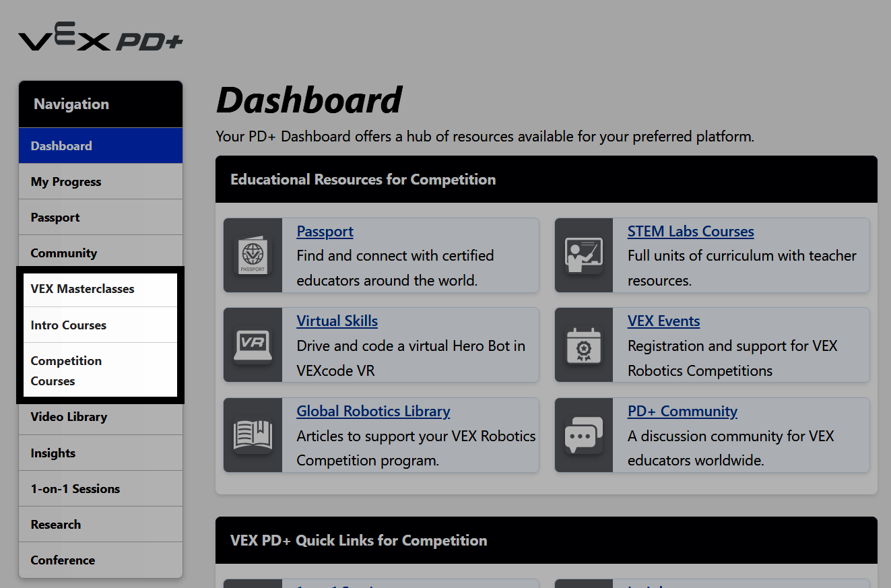This screenshot has width=891, height=588.
Task: Open Conference in the sidebar
Action: click(x=100, y=560)
